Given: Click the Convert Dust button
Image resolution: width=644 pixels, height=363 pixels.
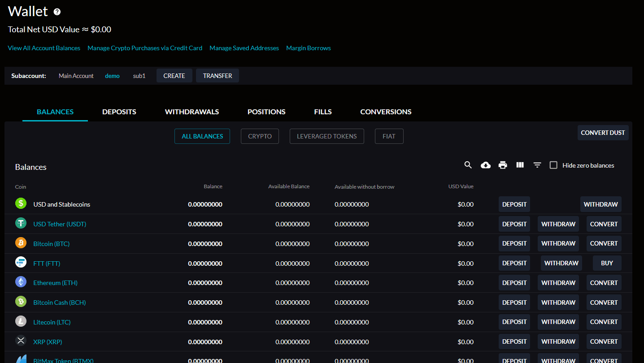Looking at the screenshot, I should [x=603, y=133].
